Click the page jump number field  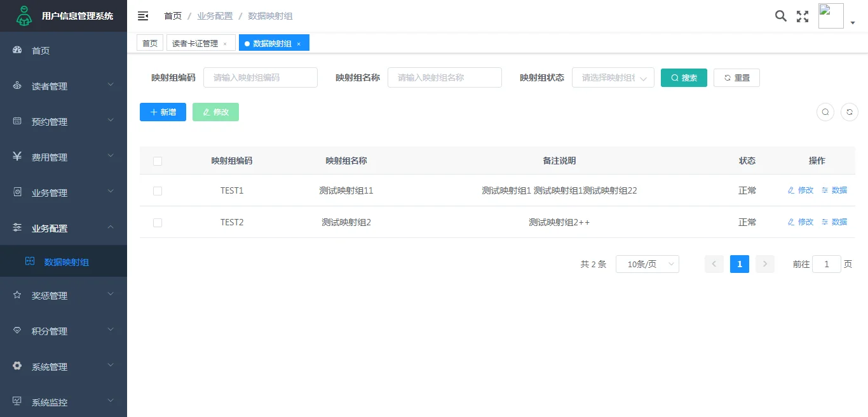coord(827,264)
